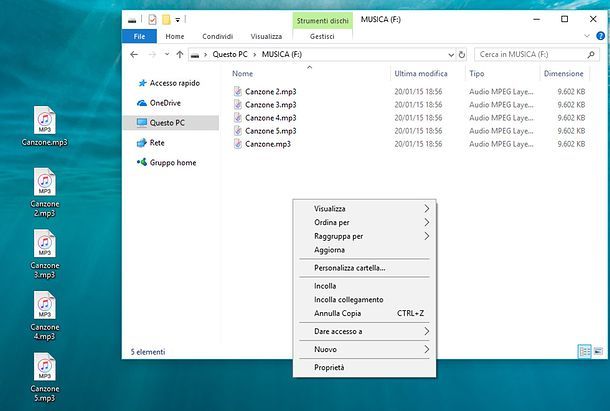The image size is (610, 411).
Task: Open the Home ribbon tab
Action: (175, 36)
